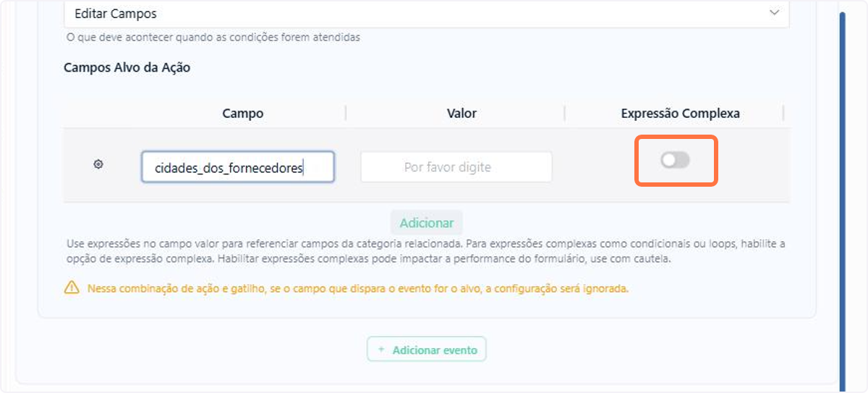Click the gear icon beside cidades_dos_fornecedores
Screen dimensions: 868x393
[x=98, y=164]
